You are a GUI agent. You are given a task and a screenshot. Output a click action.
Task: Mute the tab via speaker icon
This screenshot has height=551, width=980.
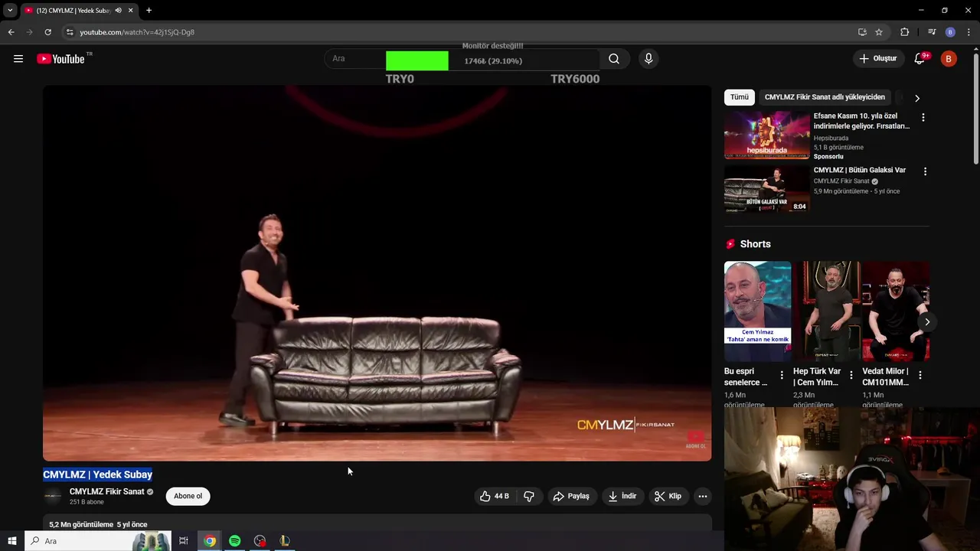[118, 11]
